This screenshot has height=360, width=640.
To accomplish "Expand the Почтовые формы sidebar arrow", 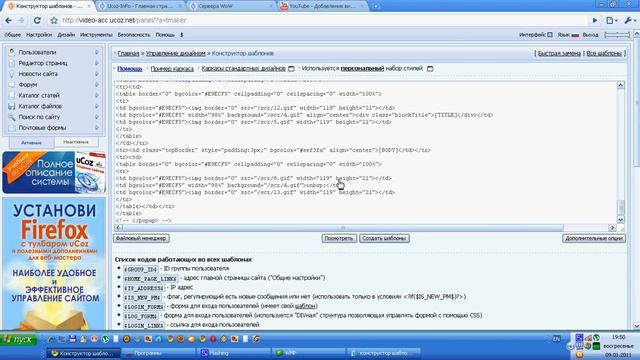I will pyautogui.click(x=97, y=128).
